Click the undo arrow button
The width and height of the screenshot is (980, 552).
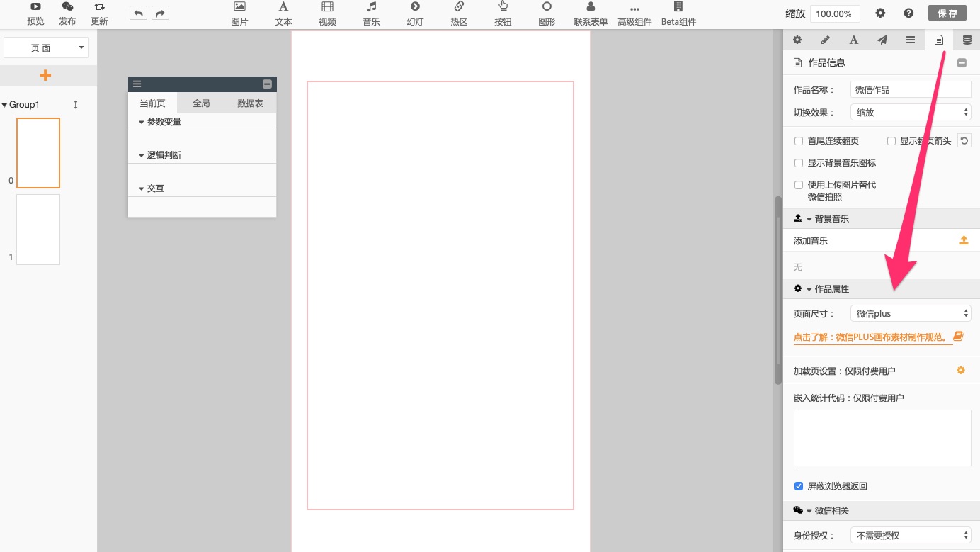(x=138, y=13)
